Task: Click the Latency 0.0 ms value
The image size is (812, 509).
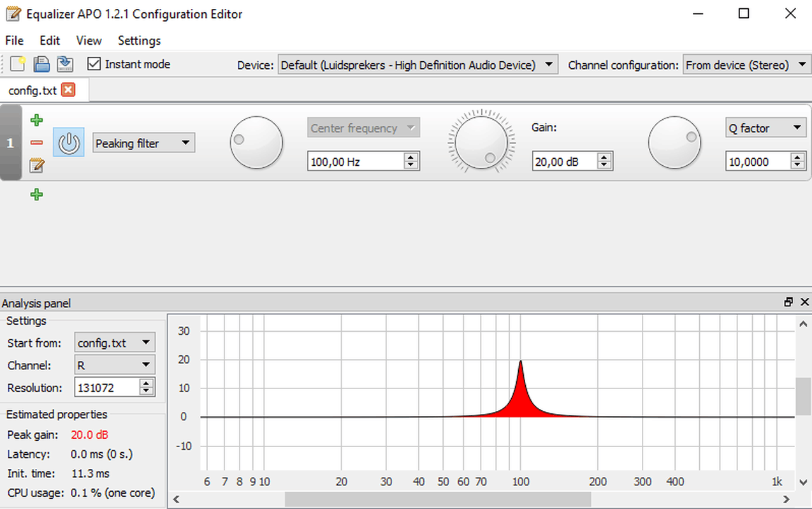Action: click(x=101, y=454)
